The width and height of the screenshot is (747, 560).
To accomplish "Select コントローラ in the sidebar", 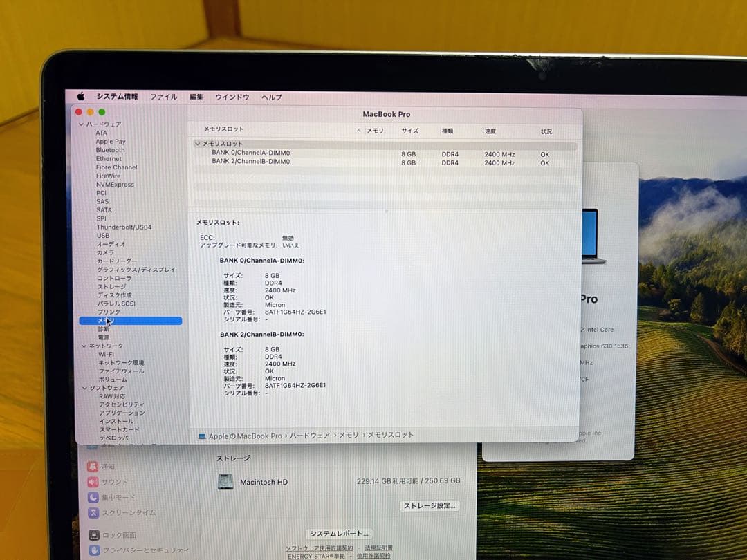I will (114, 278).
